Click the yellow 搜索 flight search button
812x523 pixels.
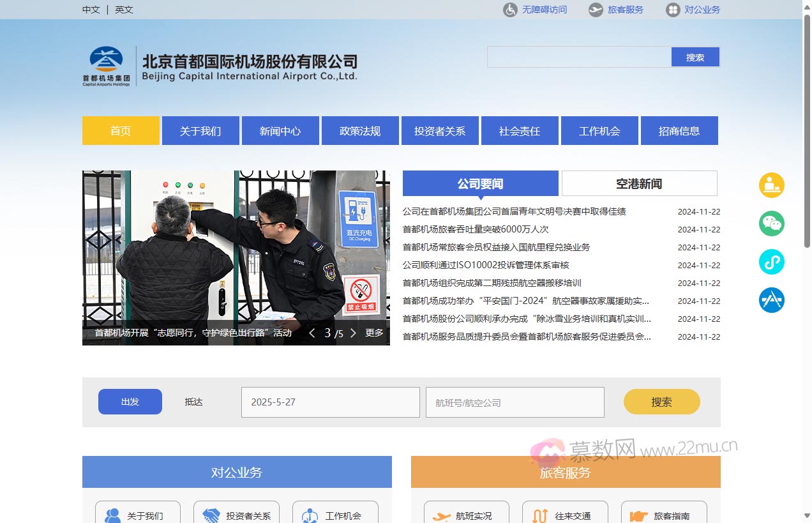pos(661,402)
